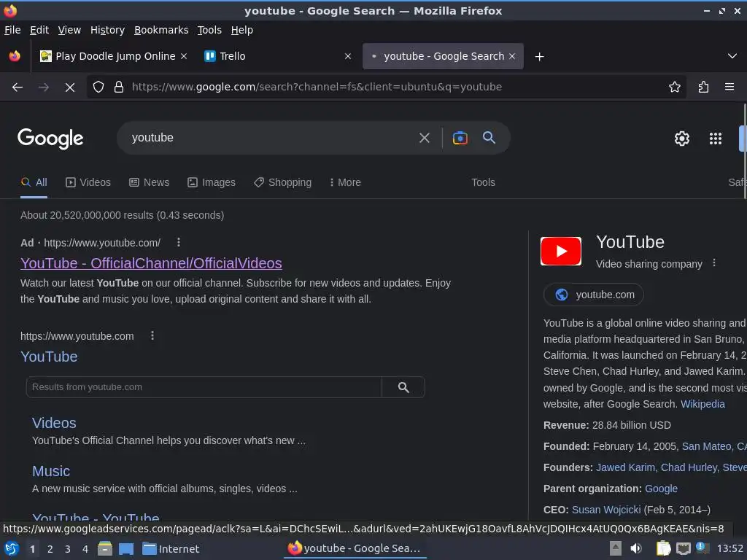Adjust volume via speaker tray icon
Screen dimensions: 747x560
[636, 548]
